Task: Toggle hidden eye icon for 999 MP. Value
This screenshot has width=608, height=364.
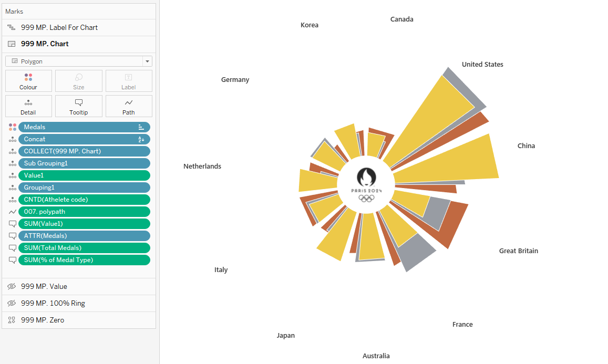Action: click(x=12, y=287)
